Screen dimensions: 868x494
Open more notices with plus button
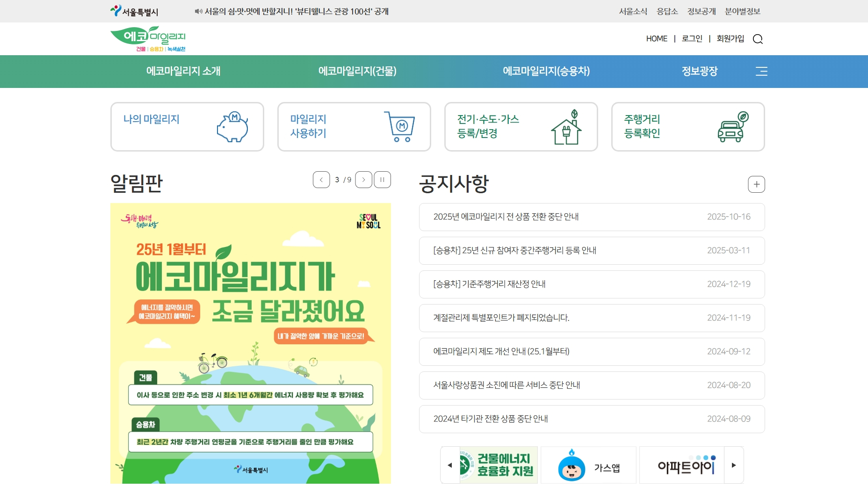[x=756, y=184]
